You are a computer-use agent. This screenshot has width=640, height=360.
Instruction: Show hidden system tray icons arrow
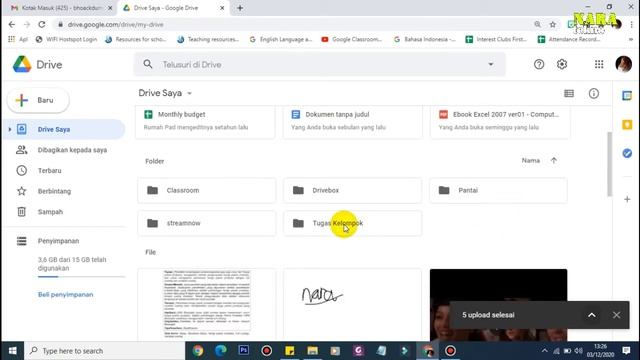(x=544, y=351)
